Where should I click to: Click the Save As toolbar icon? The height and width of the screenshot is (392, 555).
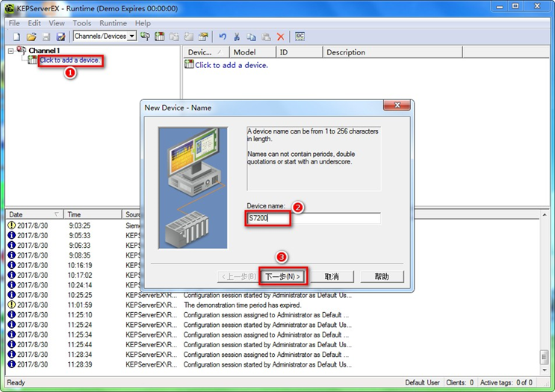61,37
